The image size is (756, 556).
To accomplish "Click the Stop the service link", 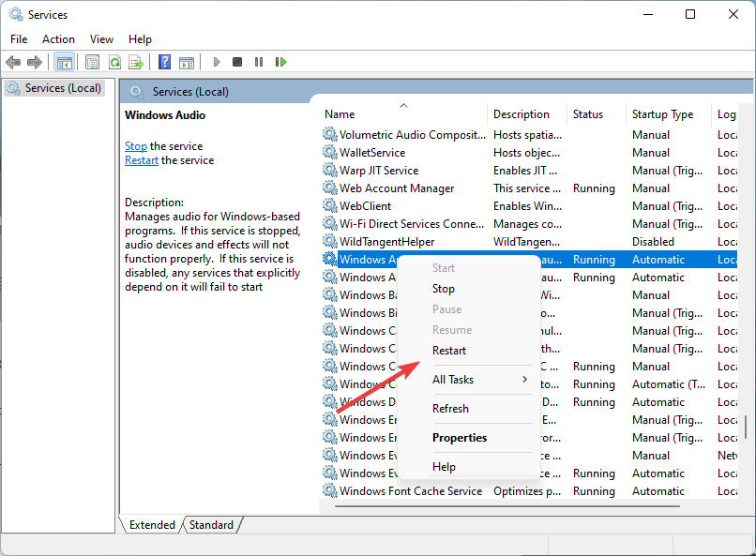I will pos(136,146).
